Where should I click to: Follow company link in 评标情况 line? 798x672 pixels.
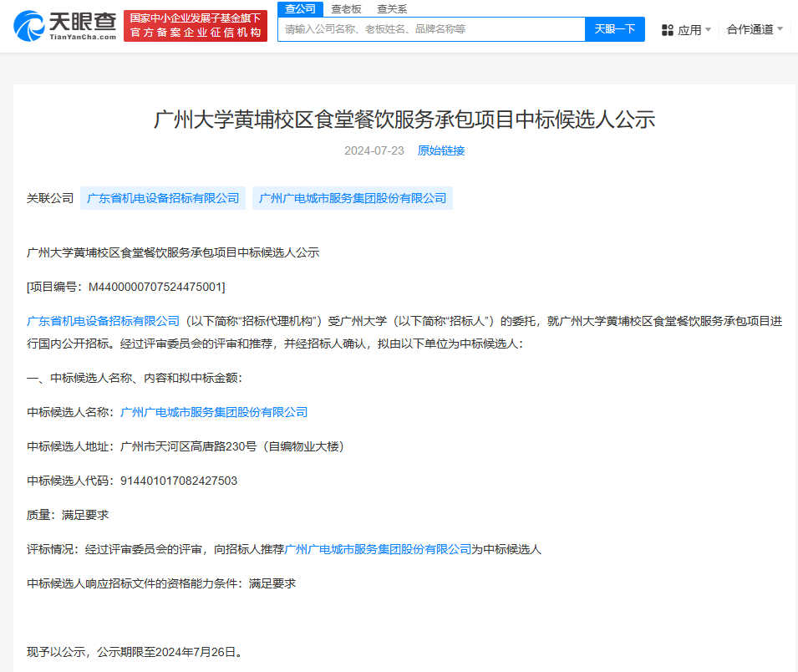coord(379,549)
